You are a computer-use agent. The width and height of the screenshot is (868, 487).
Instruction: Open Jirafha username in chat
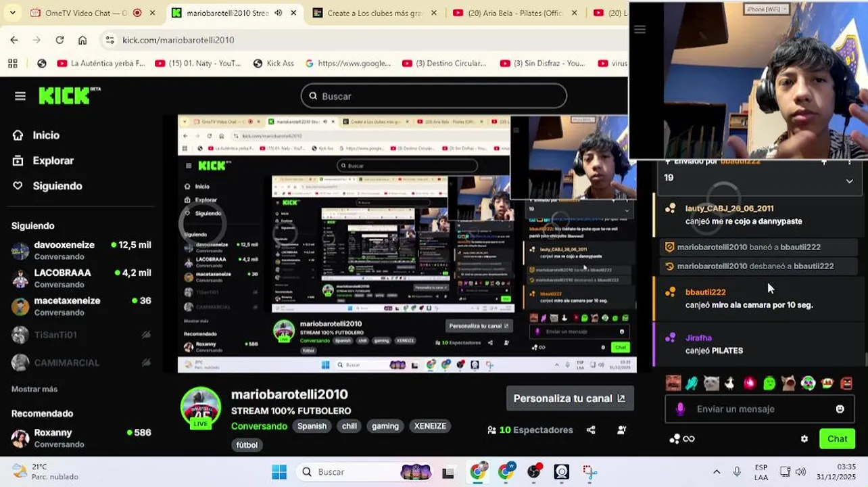click(x=698, y=338)
